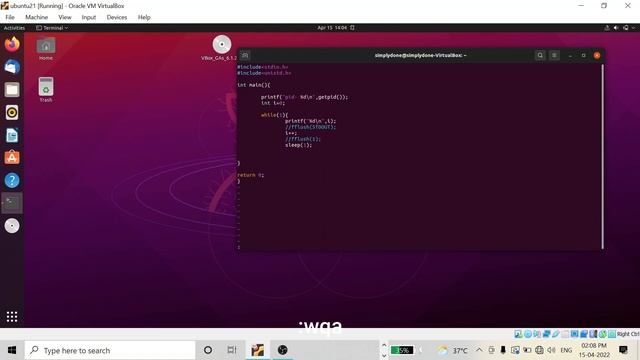Viewport: 640px width, 360px height.
Task: Open VBox_GAs disc icon on desktop
Action: pos(221,48)
